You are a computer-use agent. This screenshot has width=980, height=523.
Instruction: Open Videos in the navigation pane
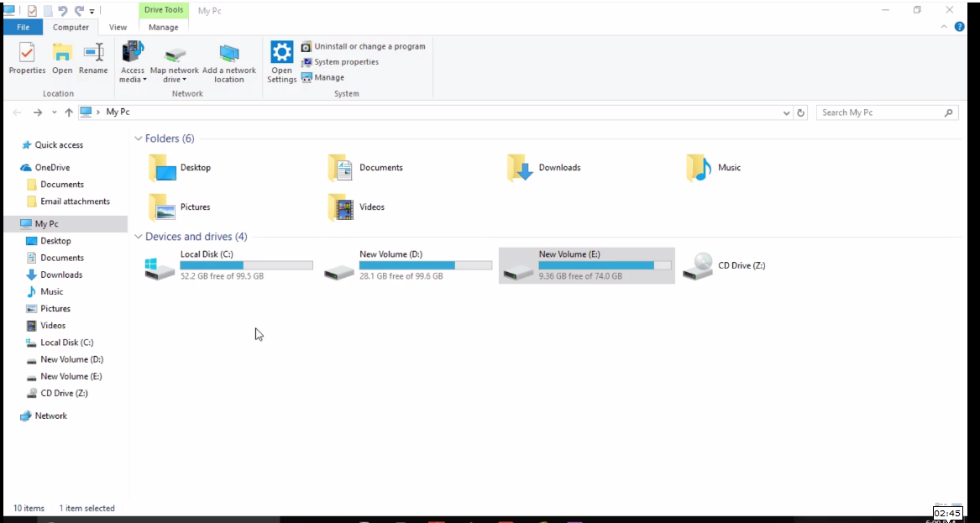point(45,325)
